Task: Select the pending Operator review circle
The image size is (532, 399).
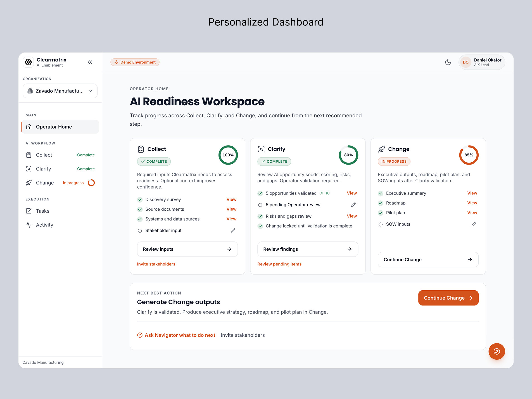Action: (x=260, y=205)
